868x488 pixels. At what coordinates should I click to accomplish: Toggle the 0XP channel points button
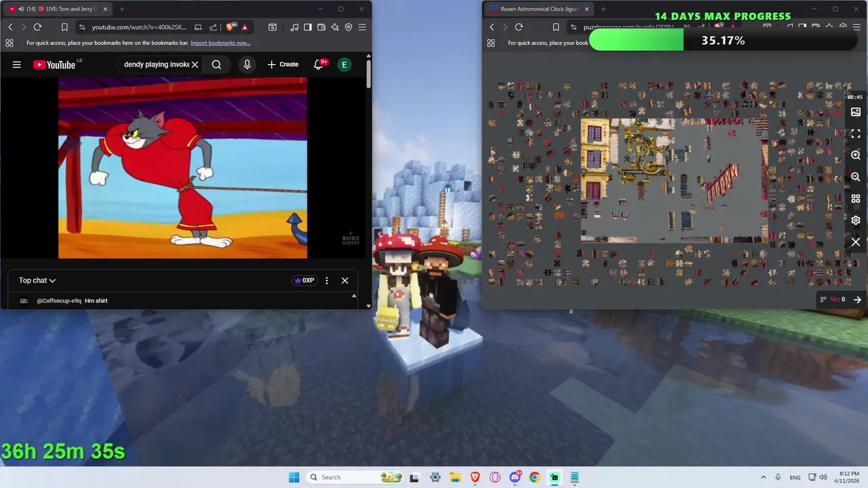click(x=304, y=281)
